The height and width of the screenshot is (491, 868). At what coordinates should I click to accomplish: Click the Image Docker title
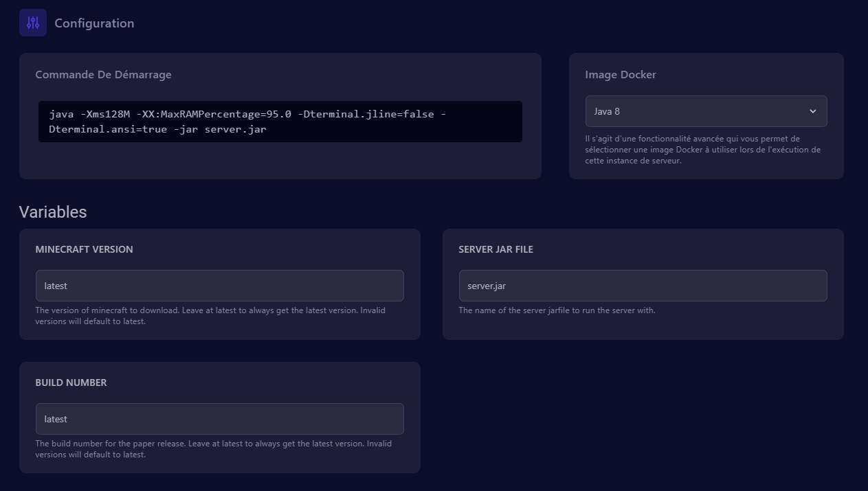(621, 74)
